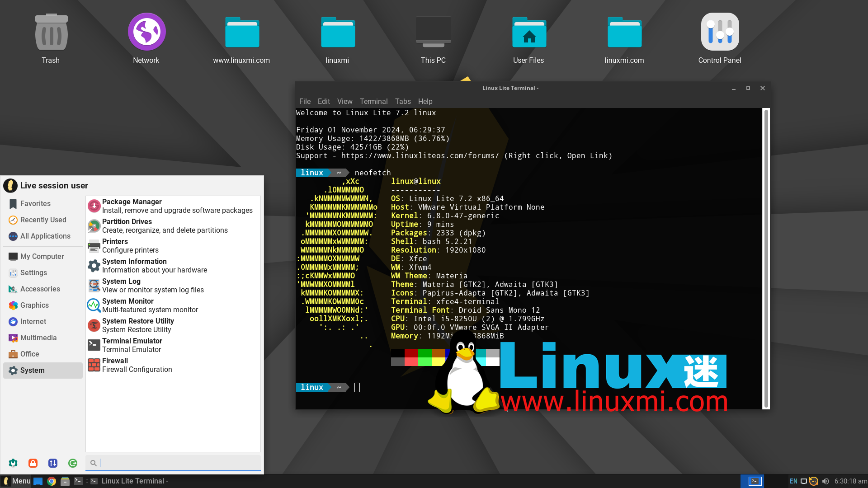Click the green log out icon
Screen dimensions: 868x488
click(73, 463)
